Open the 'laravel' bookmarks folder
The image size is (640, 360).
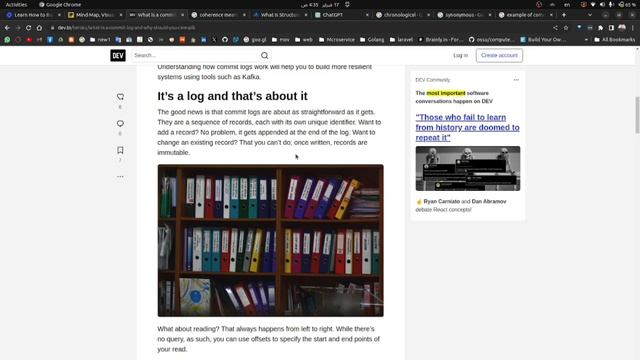401,40
